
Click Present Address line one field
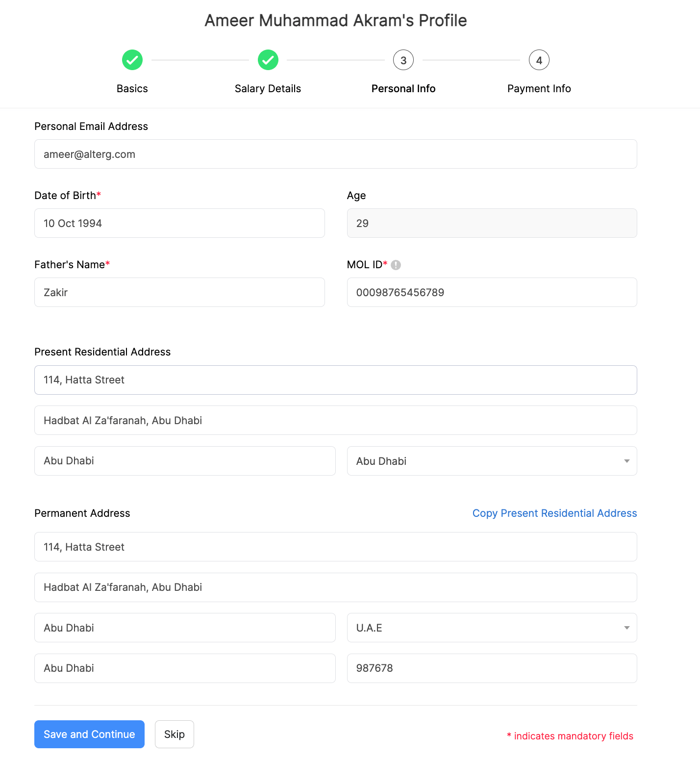point(336,380)
